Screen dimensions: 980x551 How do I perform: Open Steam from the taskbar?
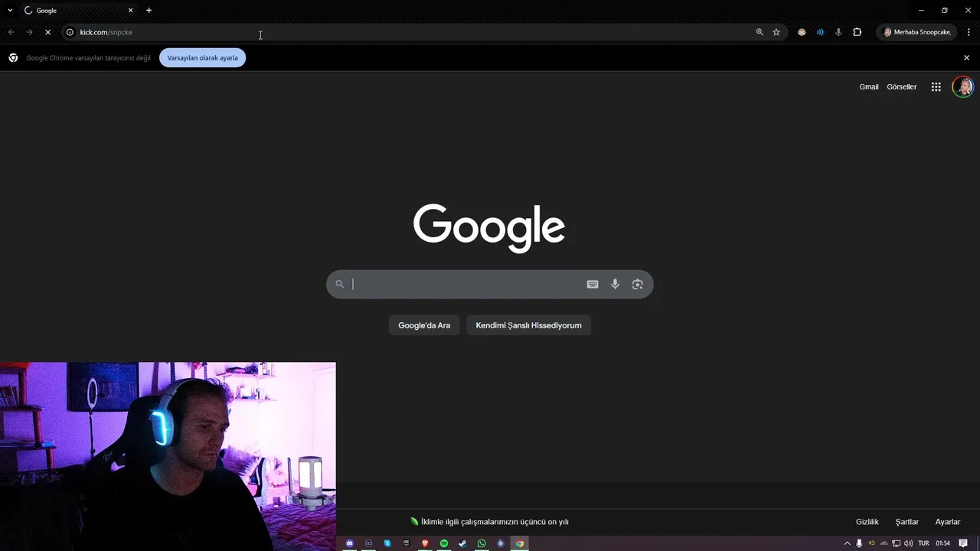click(x=462, y=543)
